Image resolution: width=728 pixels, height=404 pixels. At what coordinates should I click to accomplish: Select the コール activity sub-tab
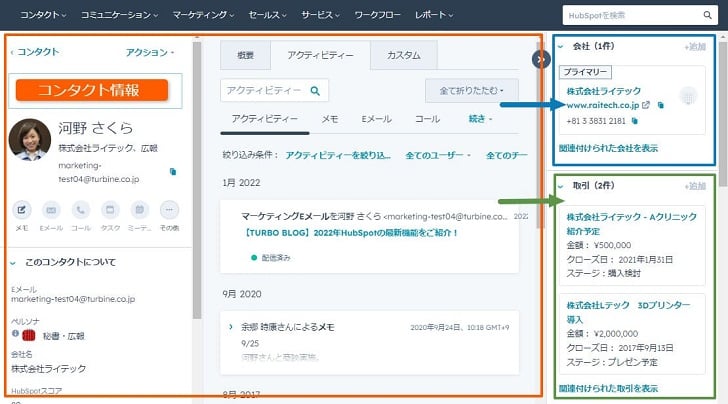(x=427, y=119)
